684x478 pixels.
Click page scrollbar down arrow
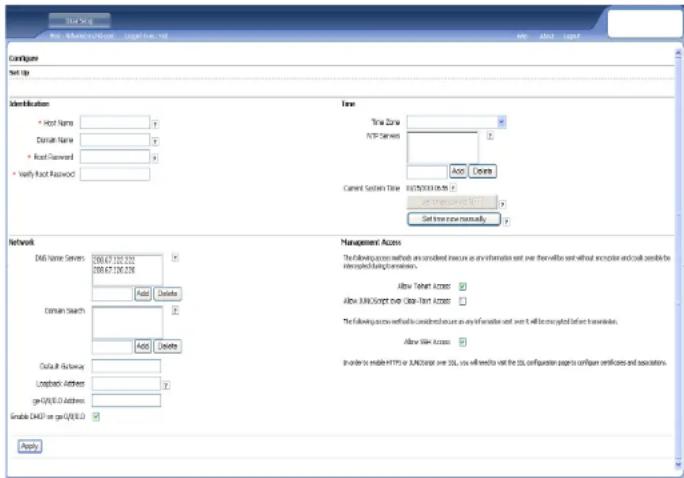[x=678, y=465]
